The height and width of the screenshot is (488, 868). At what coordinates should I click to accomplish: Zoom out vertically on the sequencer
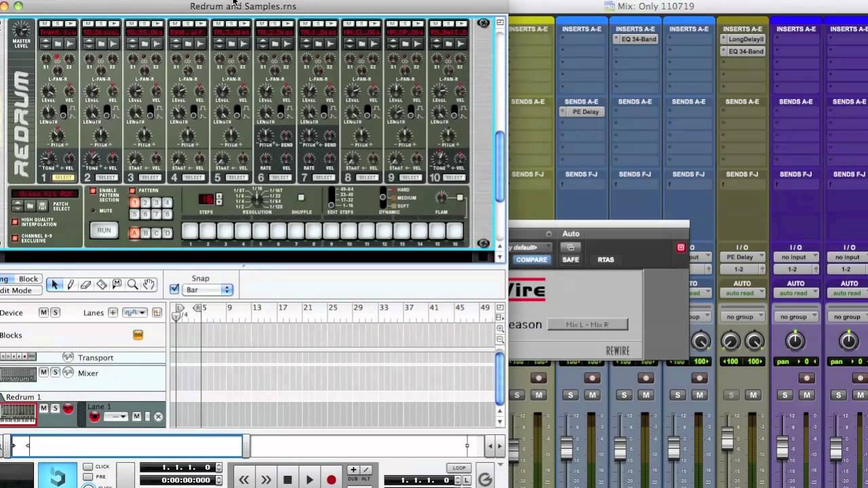point(500,340)
